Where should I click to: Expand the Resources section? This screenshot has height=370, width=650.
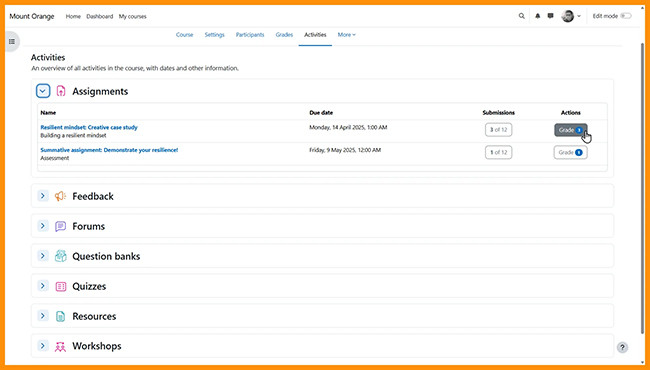(x=43, y=316)
